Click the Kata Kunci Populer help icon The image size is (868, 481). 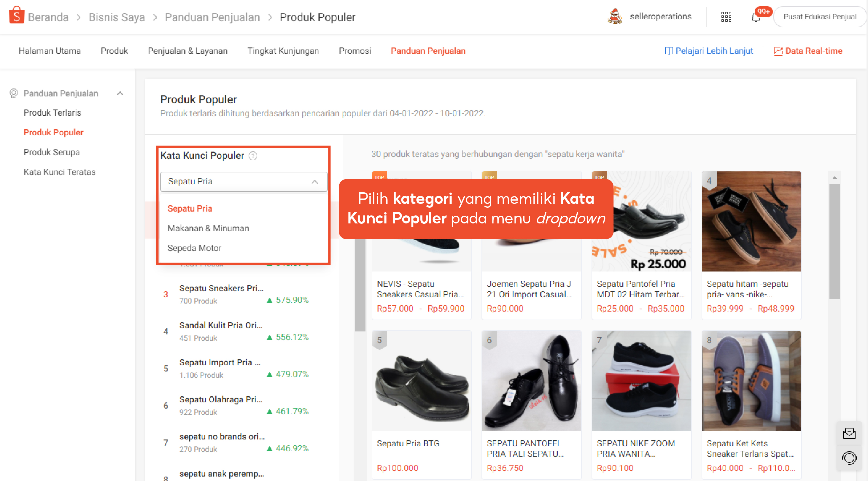pos(253,156)
